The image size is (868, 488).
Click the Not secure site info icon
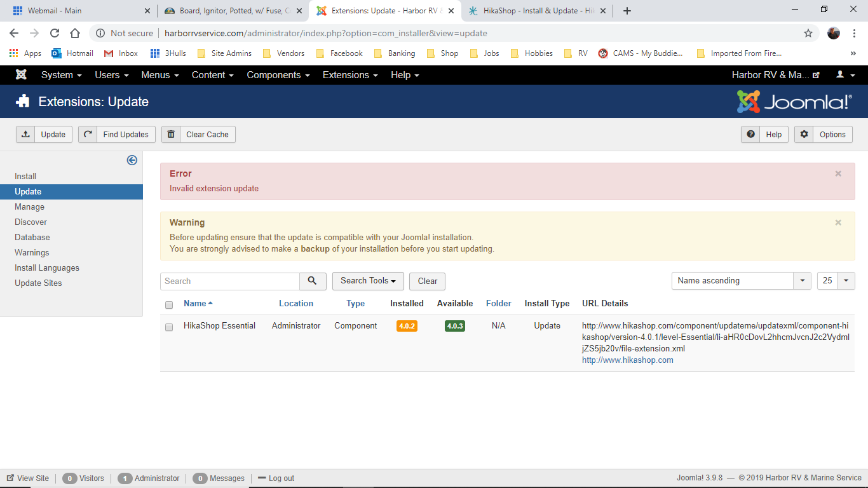[x=100, y=33]
